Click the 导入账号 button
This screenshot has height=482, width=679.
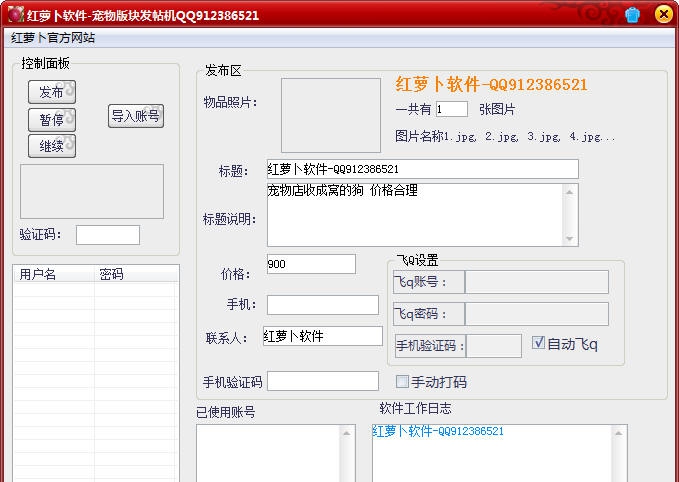point(136,116)
